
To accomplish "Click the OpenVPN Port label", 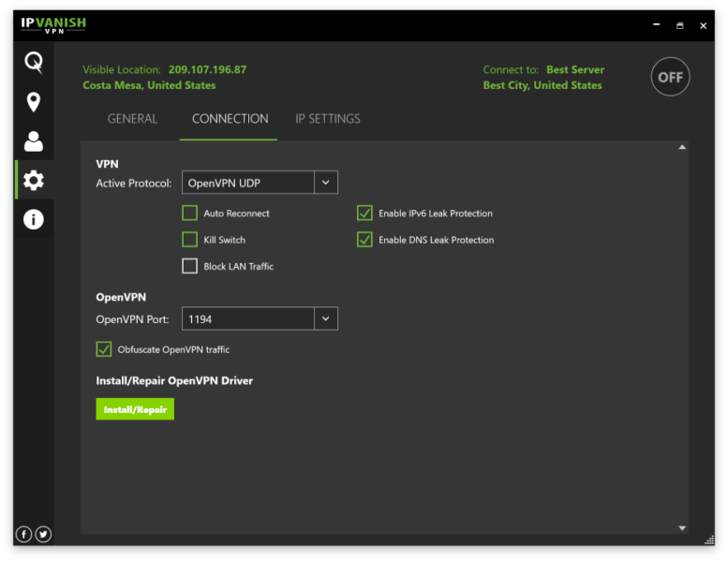I will click(x=132, y=319).
